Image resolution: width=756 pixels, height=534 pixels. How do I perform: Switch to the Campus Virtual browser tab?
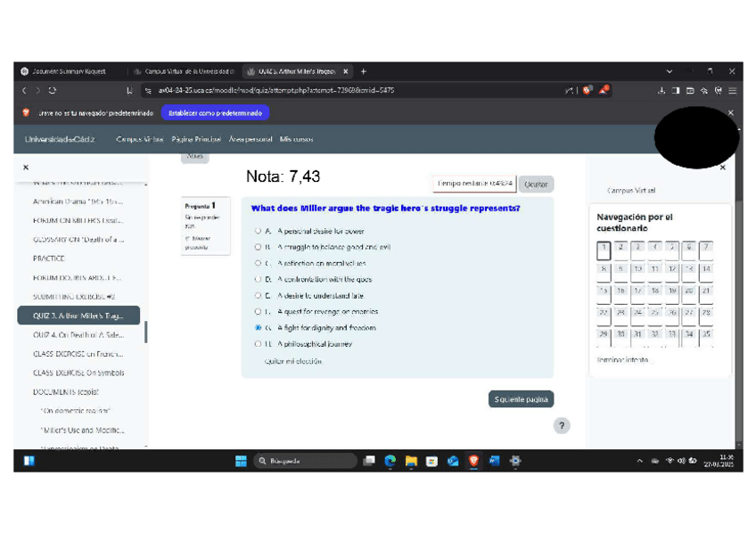pos(185,71)
